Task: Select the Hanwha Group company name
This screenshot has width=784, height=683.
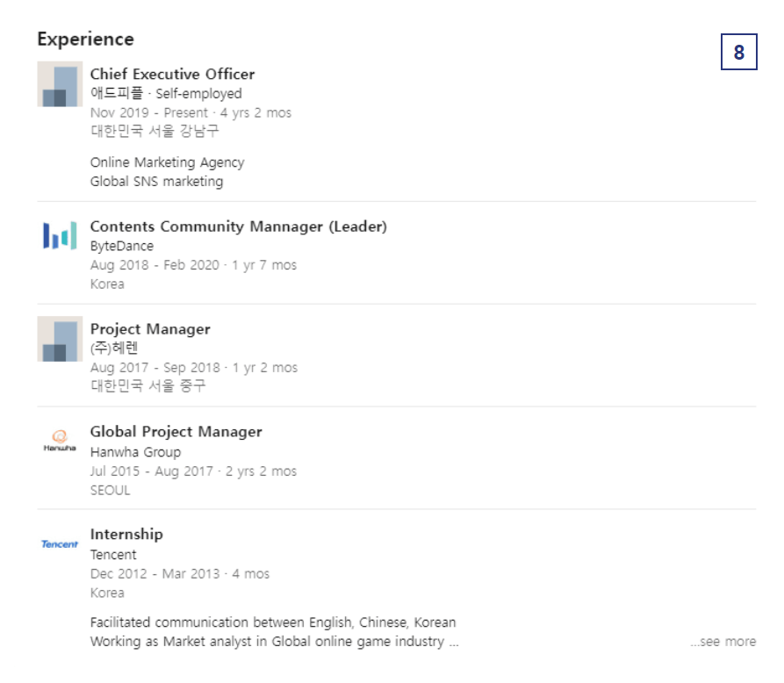Action: (x=135, y=452)
